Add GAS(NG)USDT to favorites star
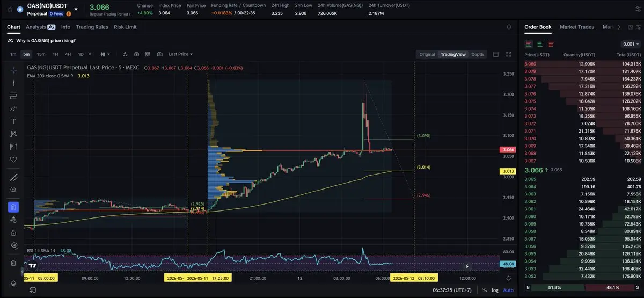 (10, 9)
